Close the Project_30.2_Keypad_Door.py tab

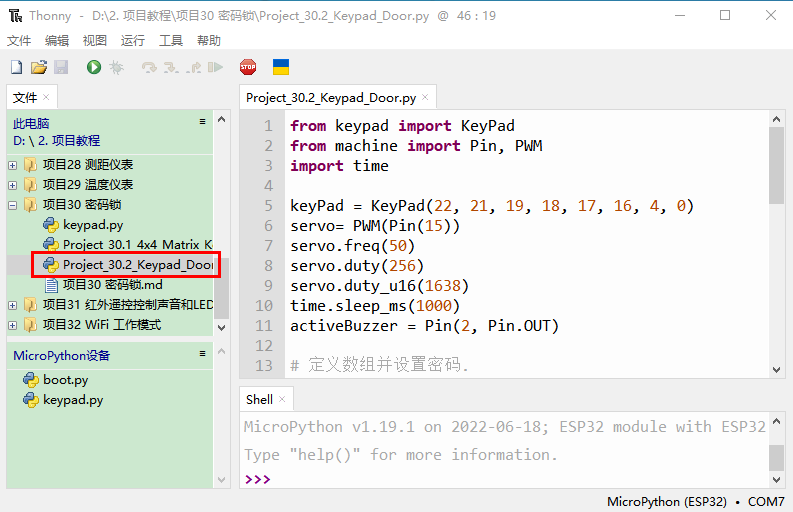tap(425, 98)
